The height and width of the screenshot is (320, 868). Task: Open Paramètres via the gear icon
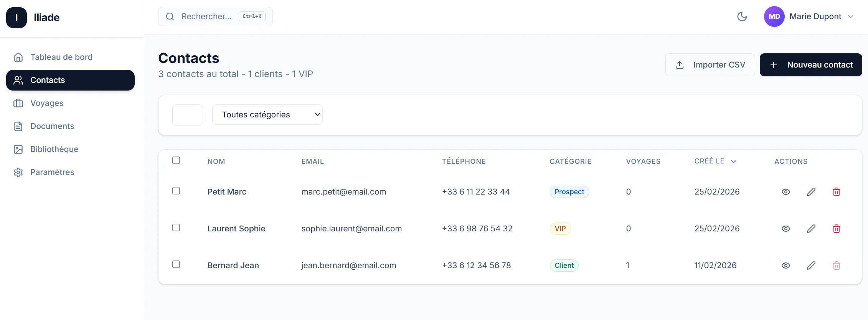coord(18,172)
